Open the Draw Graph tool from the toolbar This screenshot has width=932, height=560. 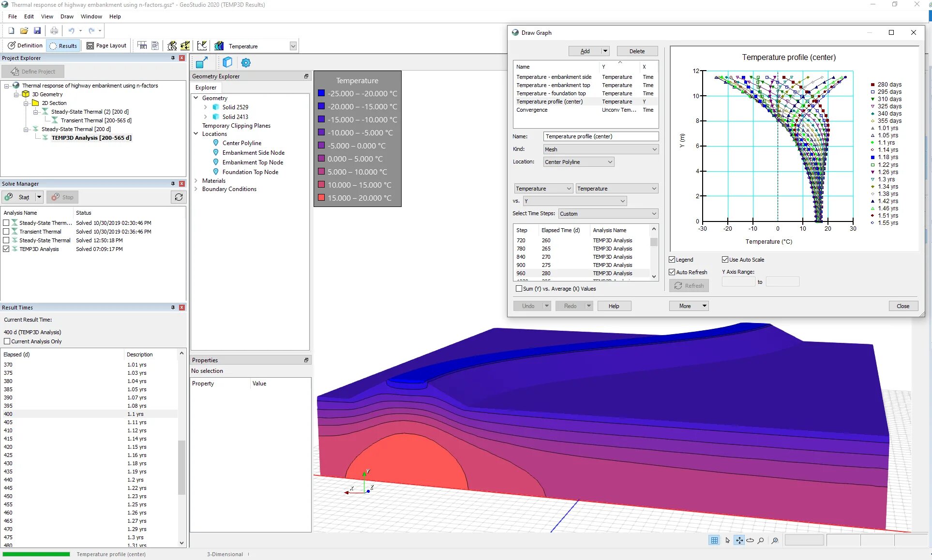pos(202,46)
